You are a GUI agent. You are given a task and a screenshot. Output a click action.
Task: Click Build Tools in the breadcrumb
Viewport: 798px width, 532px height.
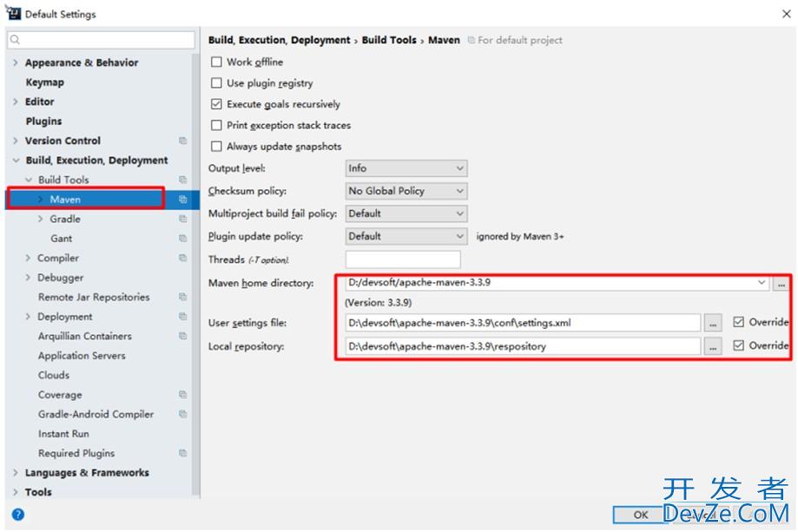389,40
